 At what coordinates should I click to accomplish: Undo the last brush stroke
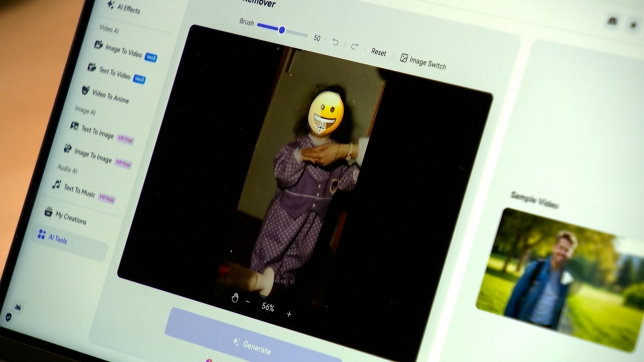tap(335, 42)
